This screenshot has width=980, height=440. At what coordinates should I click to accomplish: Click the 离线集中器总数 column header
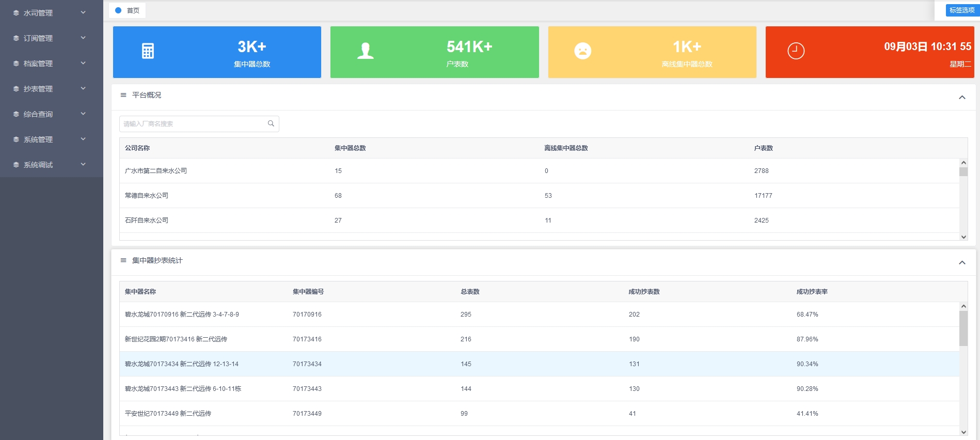click(566, 148)
